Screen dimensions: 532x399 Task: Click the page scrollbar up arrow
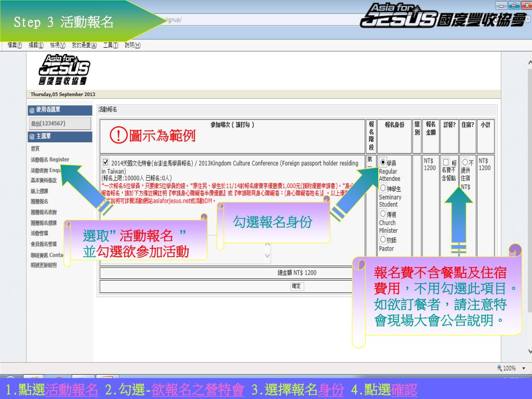(x=529, y=63)
